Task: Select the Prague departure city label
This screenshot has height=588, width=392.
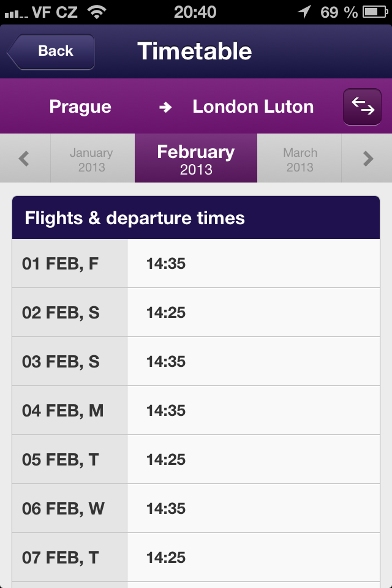Action: (x=80, y=105)
